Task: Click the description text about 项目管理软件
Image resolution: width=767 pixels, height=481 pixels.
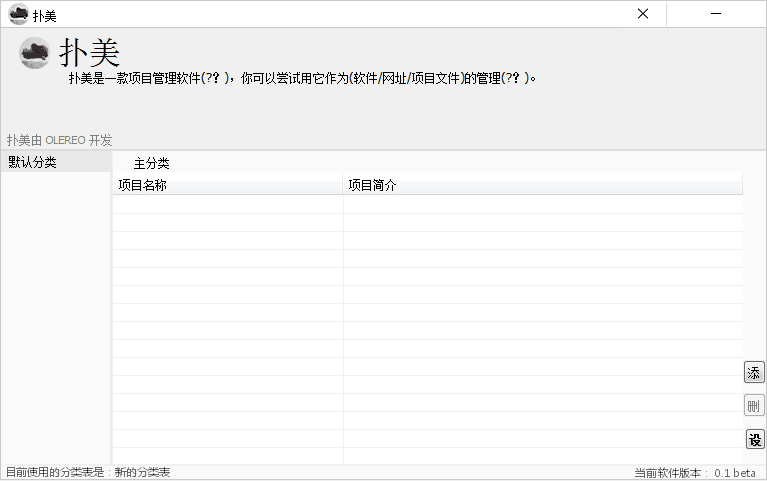Action: click(302, 79)
